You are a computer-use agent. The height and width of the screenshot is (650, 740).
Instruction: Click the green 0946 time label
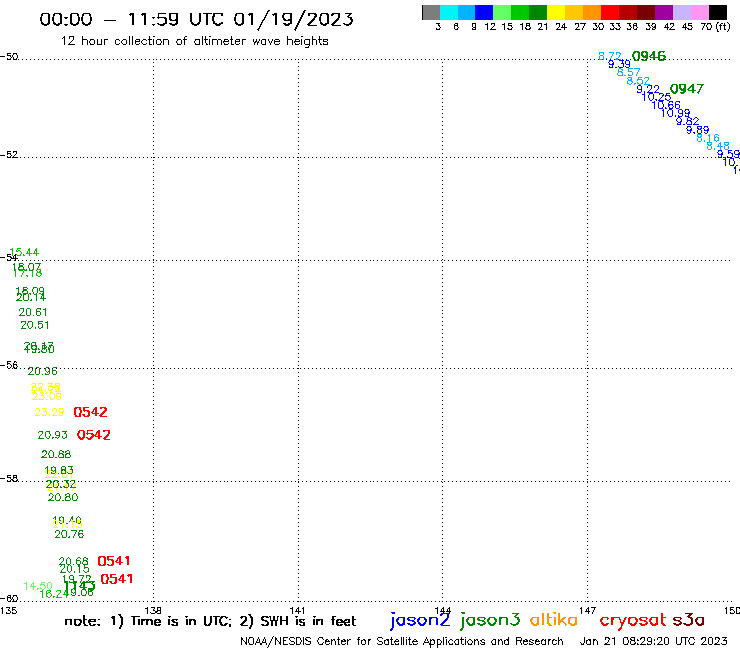pyautogui.click(x=648, y=56)
